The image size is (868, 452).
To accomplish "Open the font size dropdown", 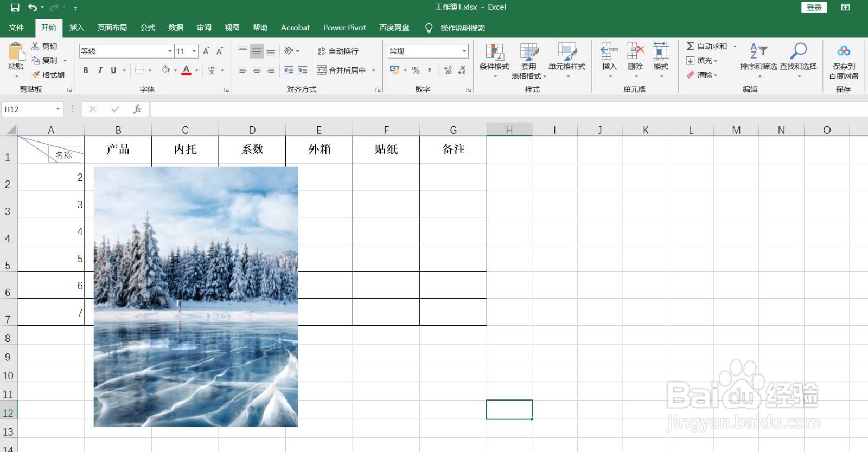I will point(194,51).
